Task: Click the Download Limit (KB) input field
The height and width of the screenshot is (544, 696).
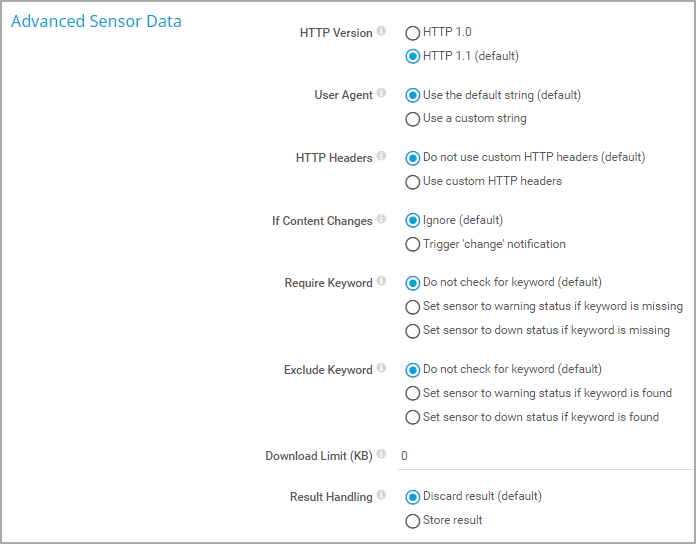Action: (546, 456)
